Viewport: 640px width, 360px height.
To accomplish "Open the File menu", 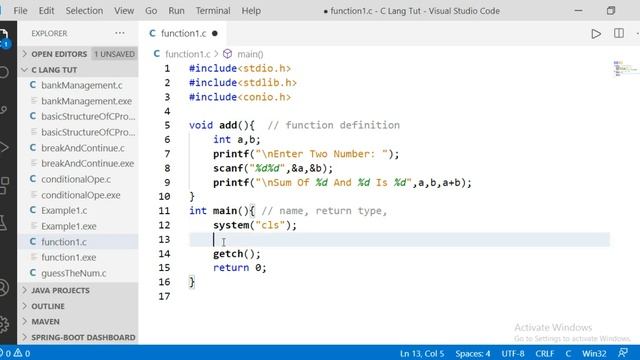I will coord(20,11).
